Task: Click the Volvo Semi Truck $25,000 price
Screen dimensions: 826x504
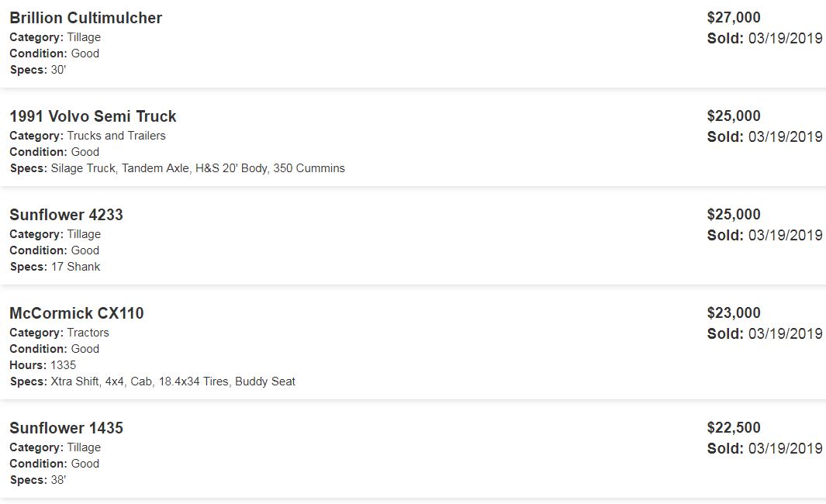Action: (x=734, y=116)
